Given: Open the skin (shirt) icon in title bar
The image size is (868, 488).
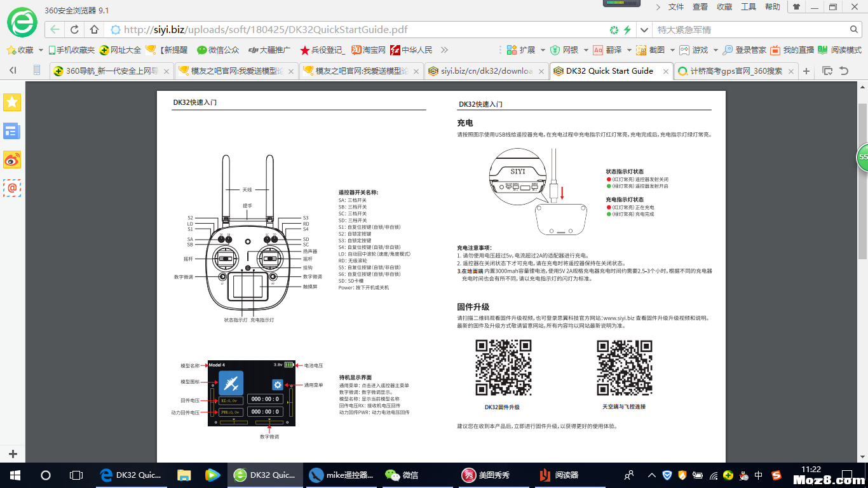Looking at the screenshot, I should pyautogui.click(x=796, y=7).
